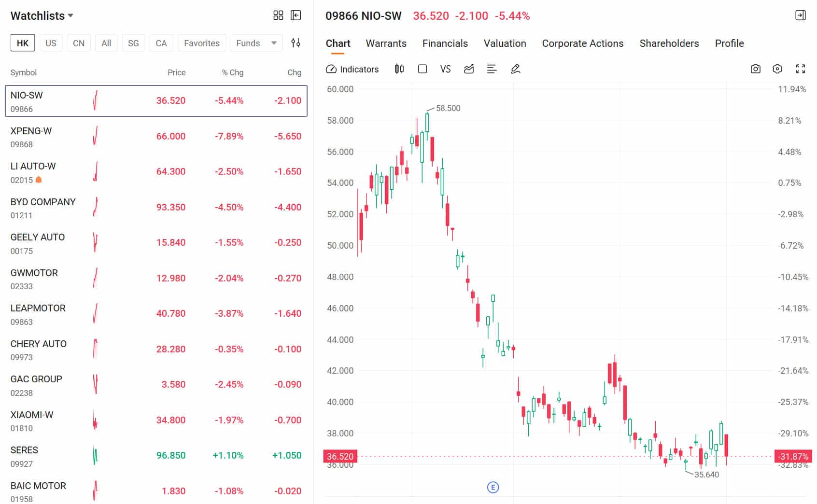The height and width of the screenshot is (504, 817).
Task: Switch to the Financials tab
Action: 444,43
